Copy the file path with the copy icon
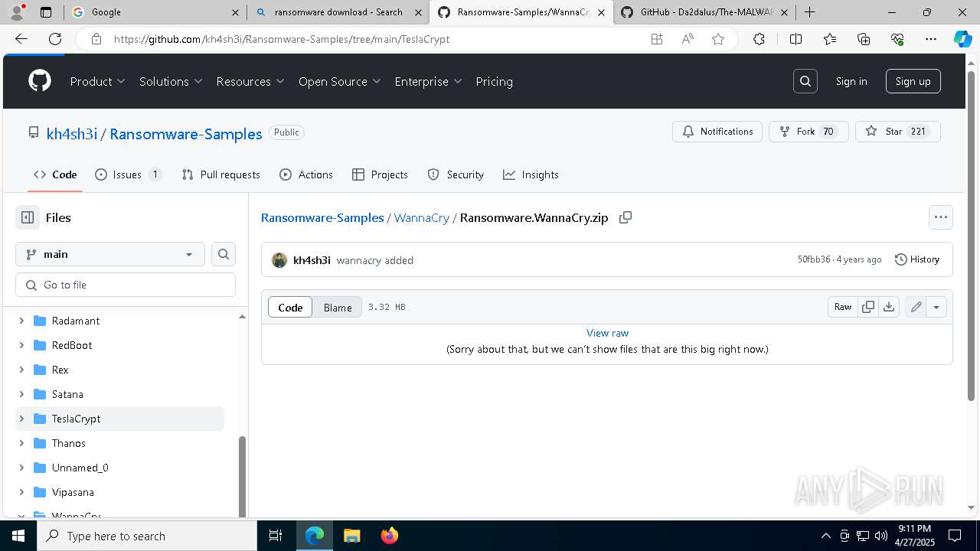This screenshot has height=551, width=980. pyautogui.click(x=626, y=217)
